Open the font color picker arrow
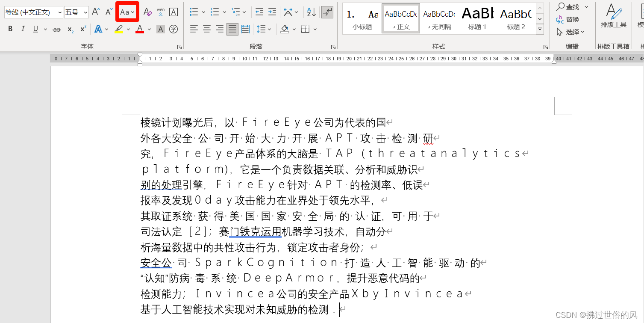 149,29
